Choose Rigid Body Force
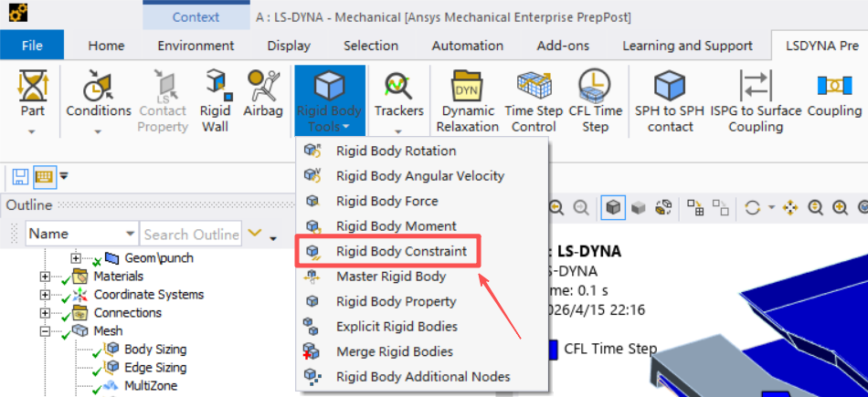The width and height of the screenshot is (868, 397). (x=422, y=202)
